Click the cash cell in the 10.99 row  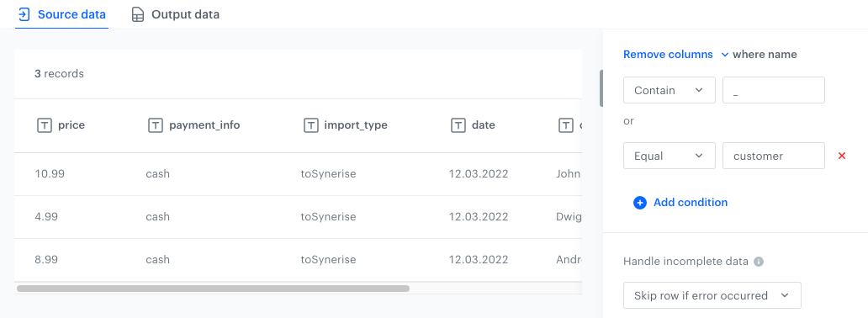(x=158, y=173)
